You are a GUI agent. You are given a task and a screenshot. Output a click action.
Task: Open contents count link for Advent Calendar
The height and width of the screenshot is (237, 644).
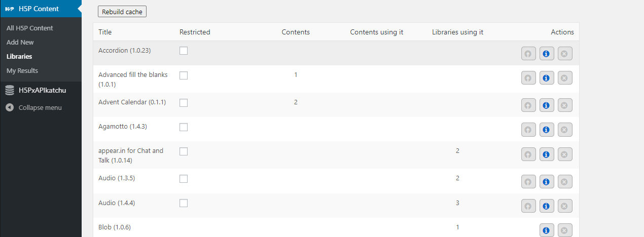[x=296, y=102]
